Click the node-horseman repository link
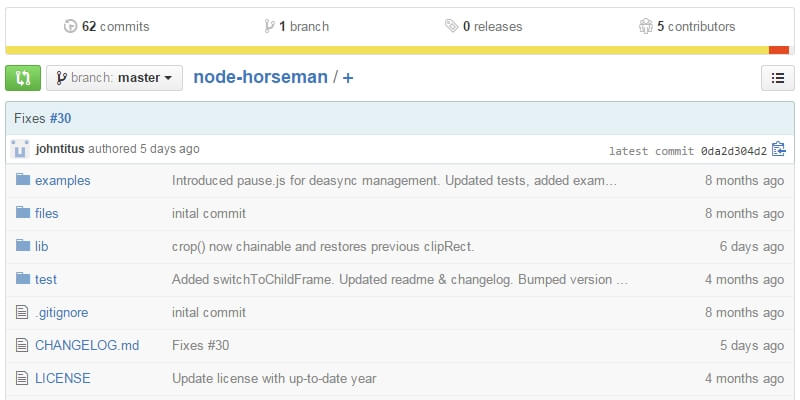This screenshot has width=800, height=400. pyautogui.click(x=260, y=77)
